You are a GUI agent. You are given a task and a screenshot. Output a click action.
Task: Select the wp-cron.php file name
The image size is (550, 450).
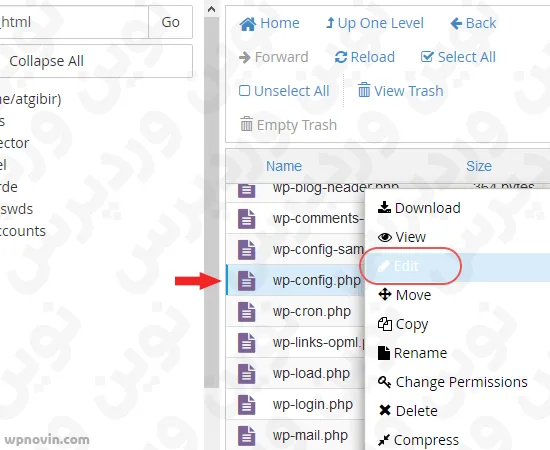(x=312, y=311)
